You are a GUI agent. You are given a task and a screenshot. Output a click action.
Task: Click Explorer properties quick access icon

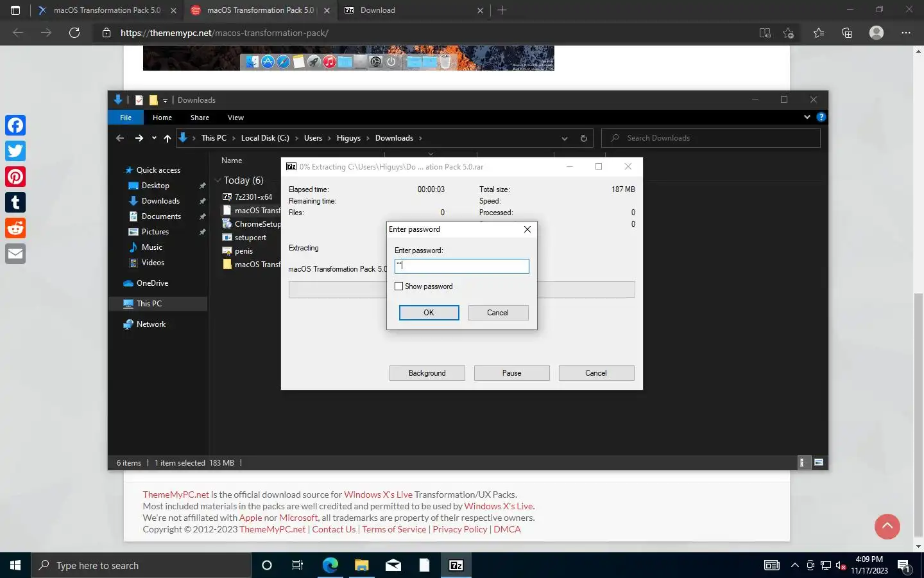(139, 100)
